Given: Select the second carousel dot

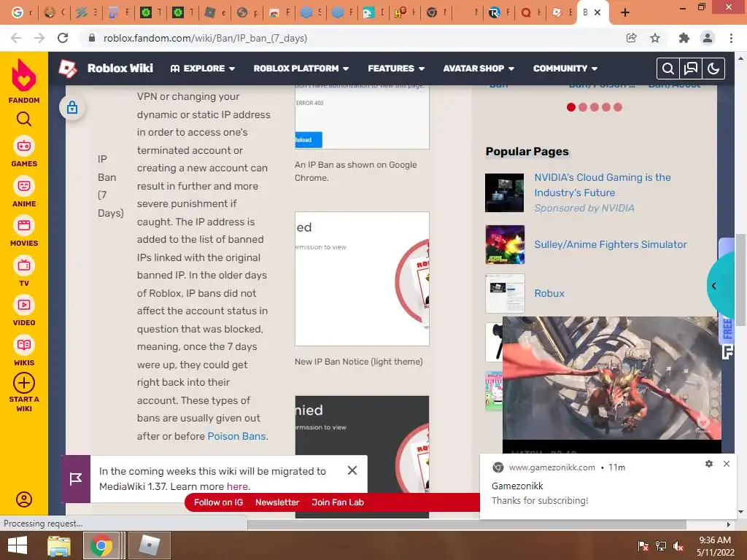Looking at the screenshot, I should click(583, 107).
